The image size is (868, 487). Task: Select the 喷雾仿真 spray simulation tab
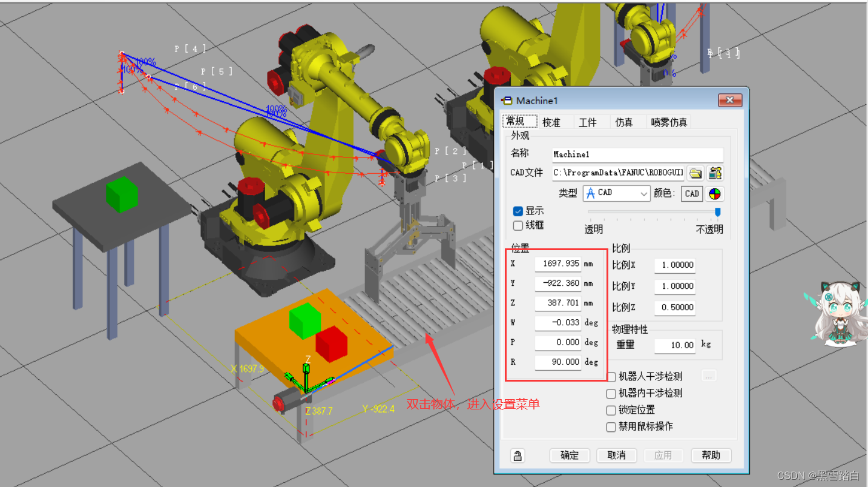pyautogui.click(x=669, y=122)
